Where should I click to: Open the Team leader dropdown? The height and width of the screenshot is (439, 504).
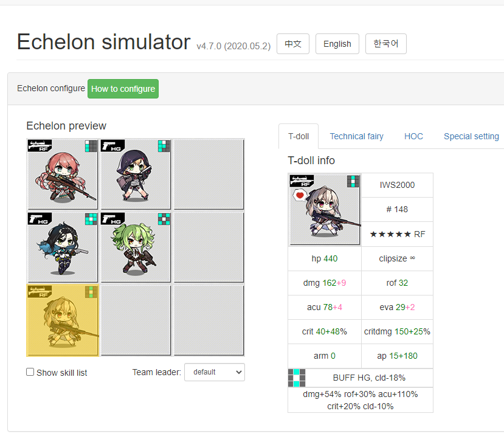215,372
